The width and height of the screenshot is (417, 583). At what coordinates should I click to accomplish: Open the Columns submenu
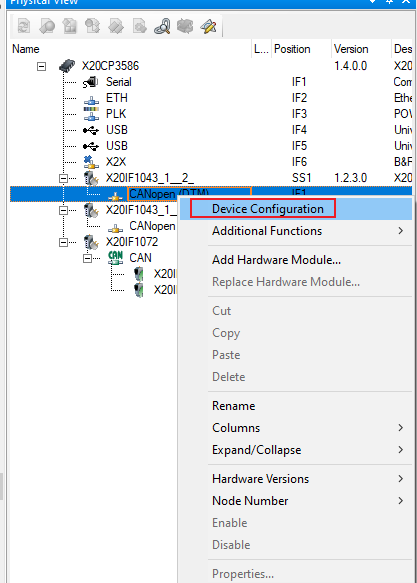[295, 428]
